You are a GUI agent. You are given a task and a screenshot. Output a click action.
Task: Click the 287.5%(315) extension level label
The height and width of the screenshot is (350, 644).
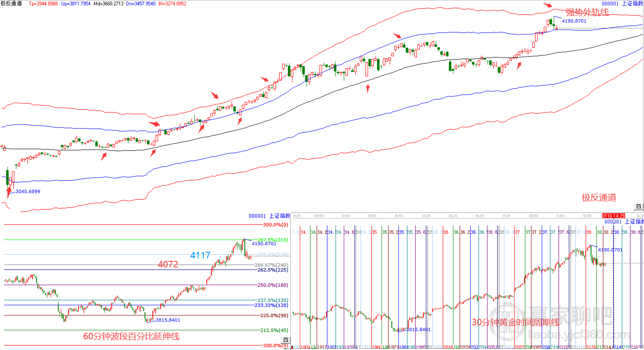(x=273, y=240)
